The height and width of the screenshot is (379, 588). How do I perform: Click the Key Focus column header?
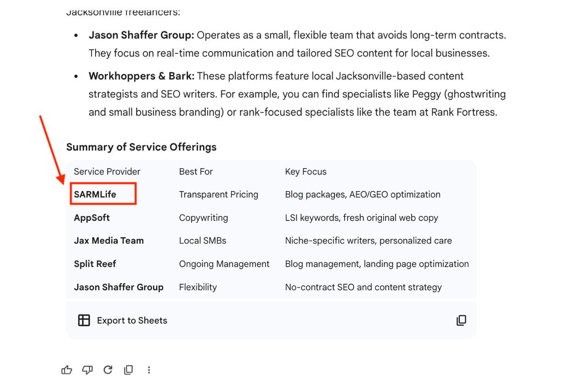305,172
